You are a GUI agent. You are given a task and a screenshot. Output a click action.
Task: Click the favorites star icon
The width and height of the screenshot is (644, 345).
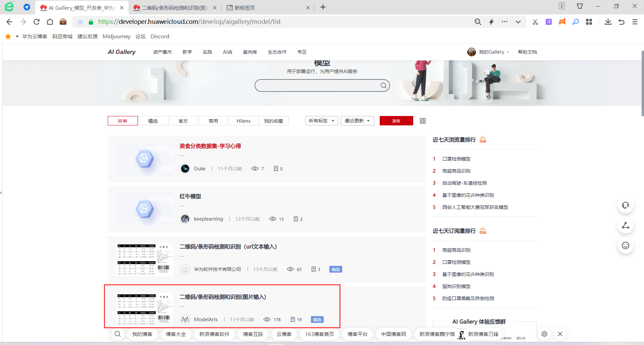(8, 36)
